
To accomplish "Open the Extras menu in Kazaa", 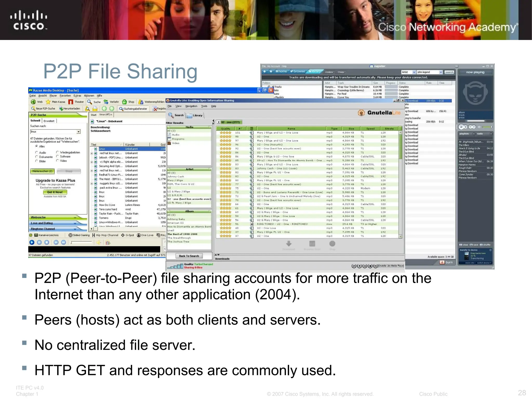I will pyautogui.click(x=77, y=96).
